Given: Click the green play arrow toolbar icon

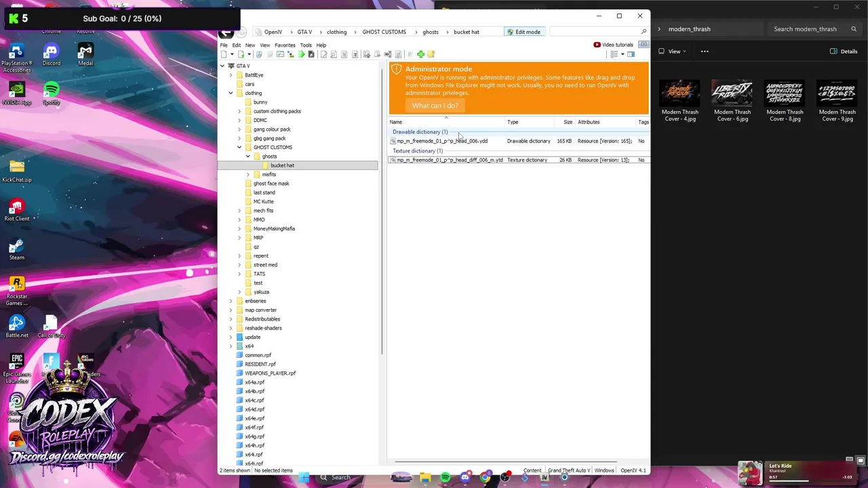Looking at the screenshot, I should 302,54.
